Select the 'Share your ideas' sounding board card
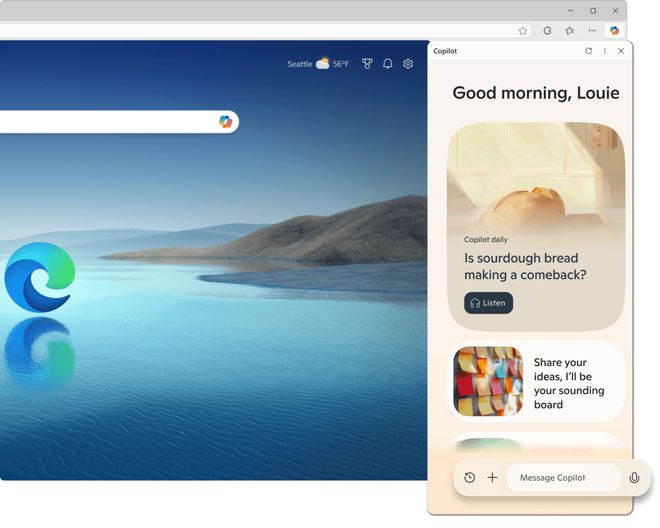 (536, 382)
